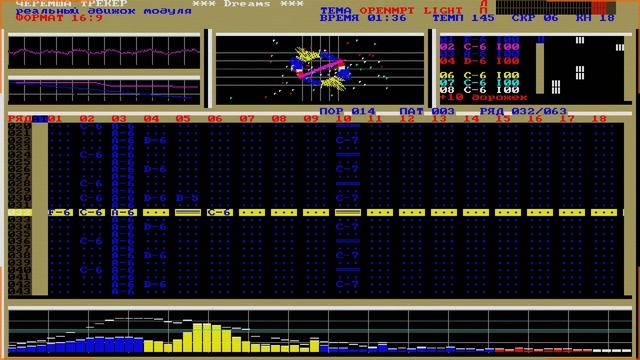This screenshot has height=360, width=640.
Task: Click the tan volume bar beside the channel list
Action: tap(540, 68)
